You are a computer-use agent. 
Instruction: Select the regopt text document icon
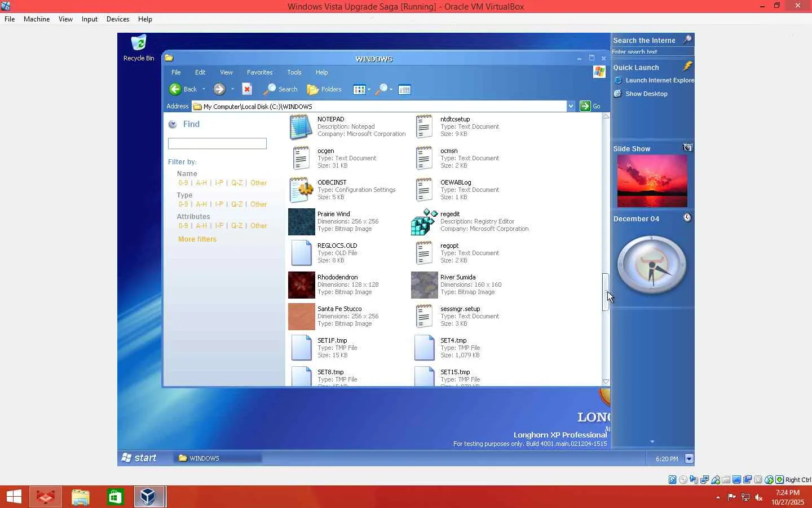tap(424, 253)
